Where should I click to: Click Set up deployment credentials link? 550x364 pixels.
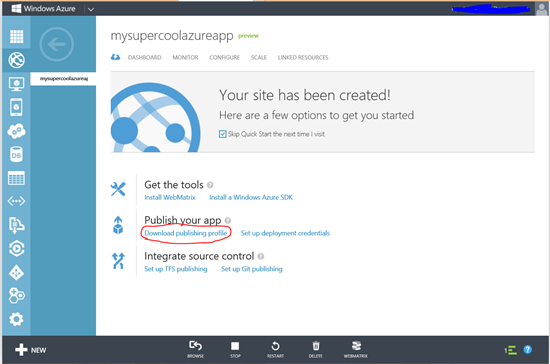pos(285,233)
